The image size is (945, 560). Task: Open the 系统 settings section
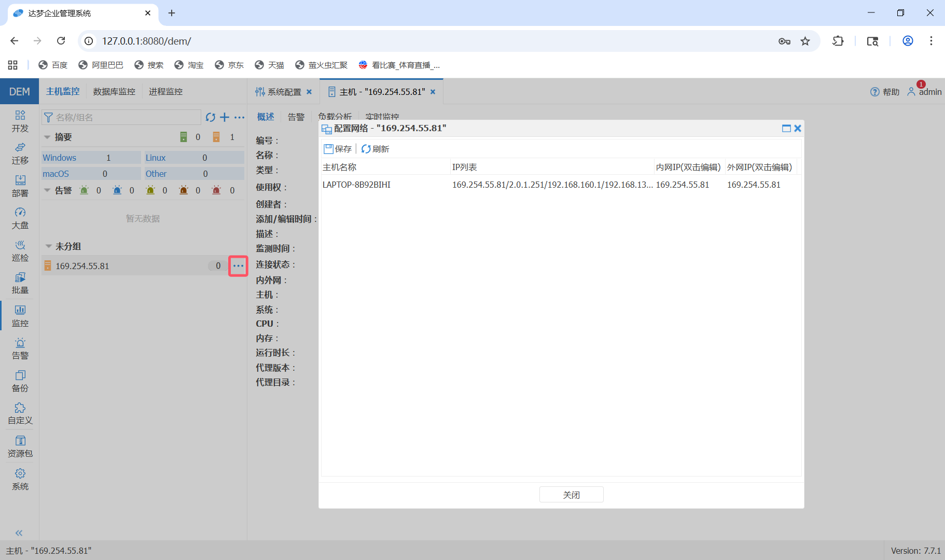20,479
